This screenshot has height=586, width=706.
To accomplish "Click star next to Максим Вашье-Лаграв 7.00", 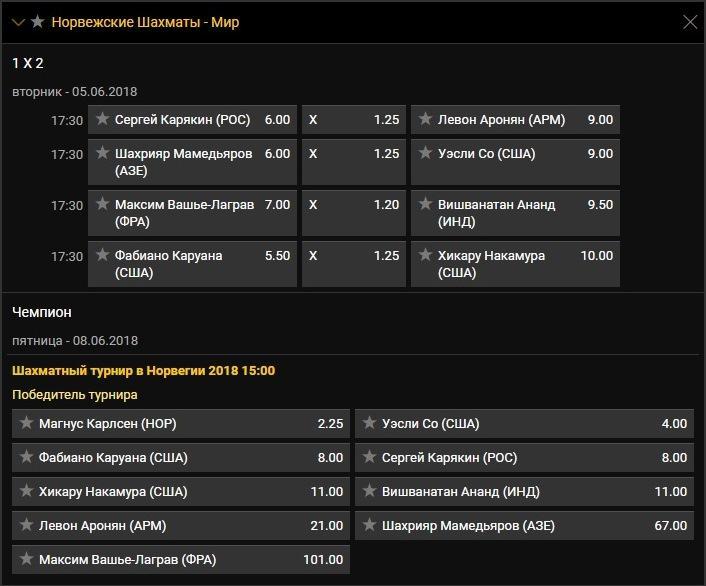I will [102, 205].
